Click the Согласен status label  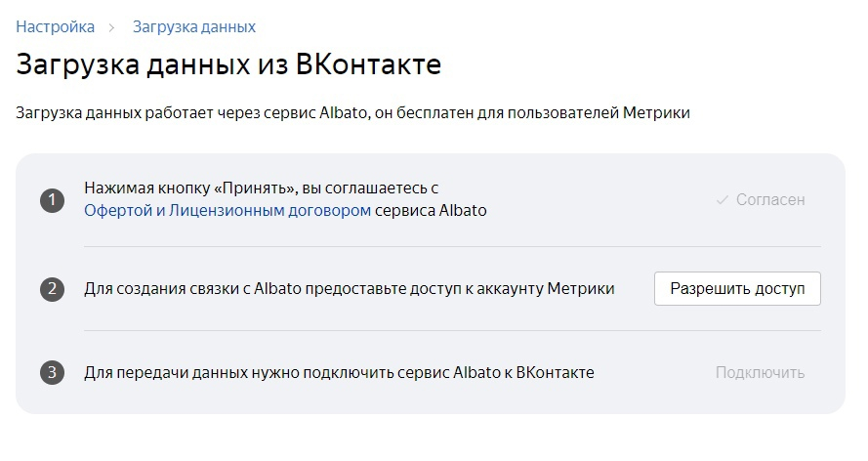point(770,200)
